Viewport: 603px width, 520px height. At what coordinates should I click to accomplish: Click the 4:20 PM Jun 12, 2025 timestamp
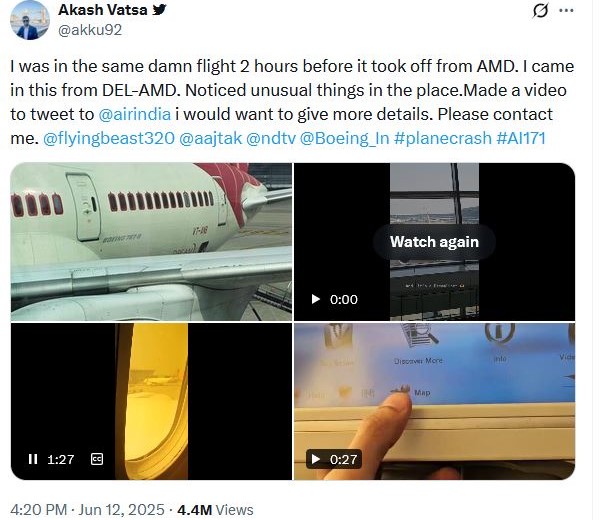click(x=87, y=510)
